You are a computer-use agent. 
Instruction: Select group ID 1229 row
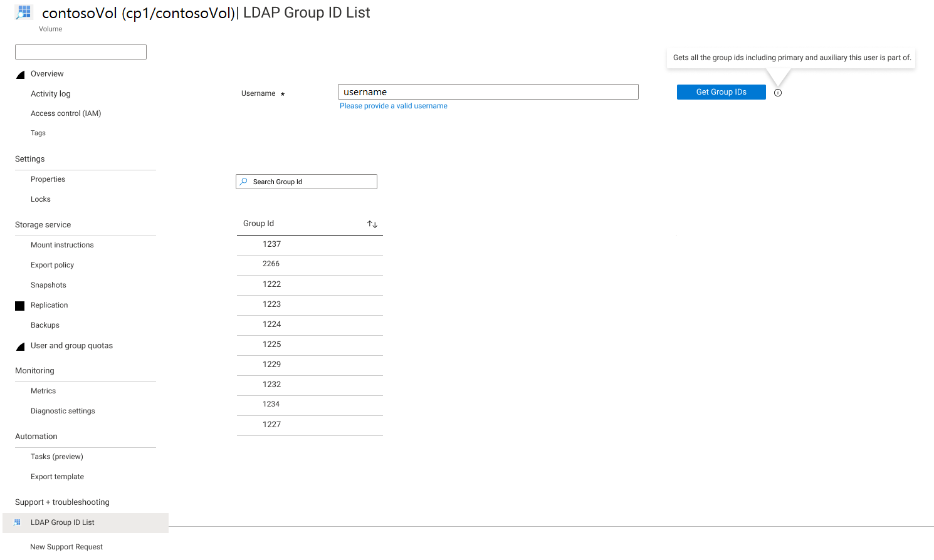pos(310,365)
